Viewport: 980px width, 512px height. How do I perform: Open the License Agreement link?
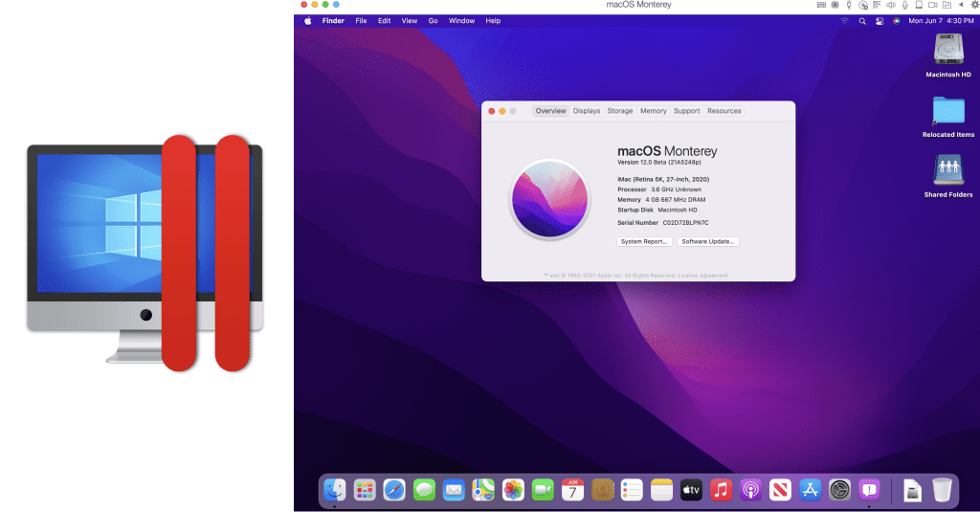coord(703,275)
